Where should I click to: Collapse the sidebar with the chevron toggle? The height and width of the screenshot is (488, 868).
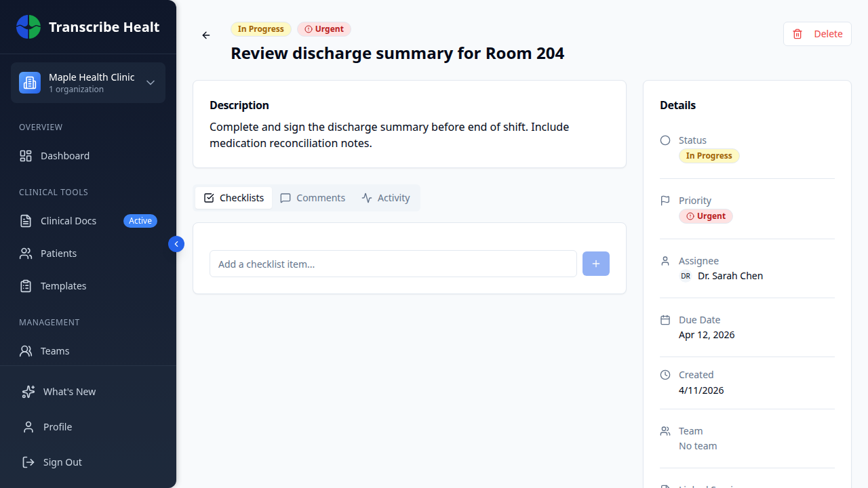176,243
